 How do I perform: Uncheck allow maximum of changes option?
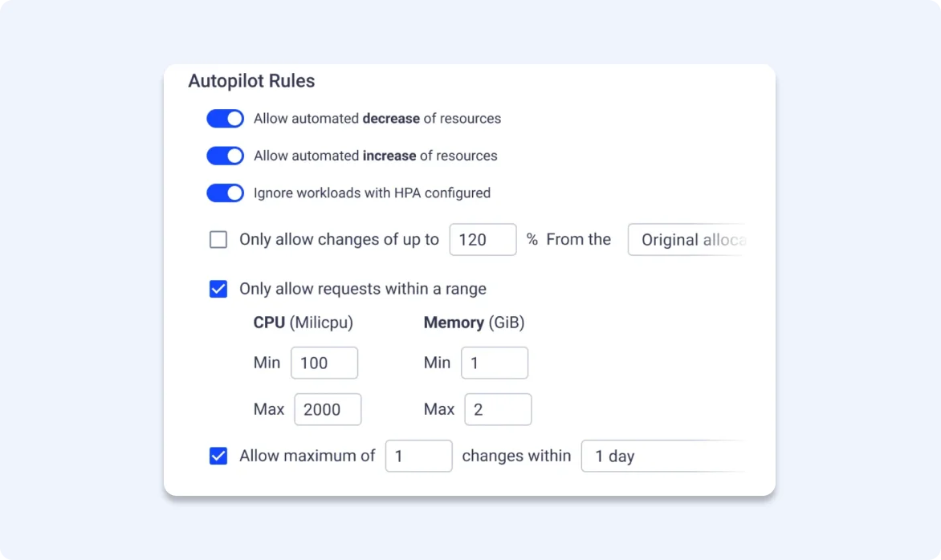(218, 456)
